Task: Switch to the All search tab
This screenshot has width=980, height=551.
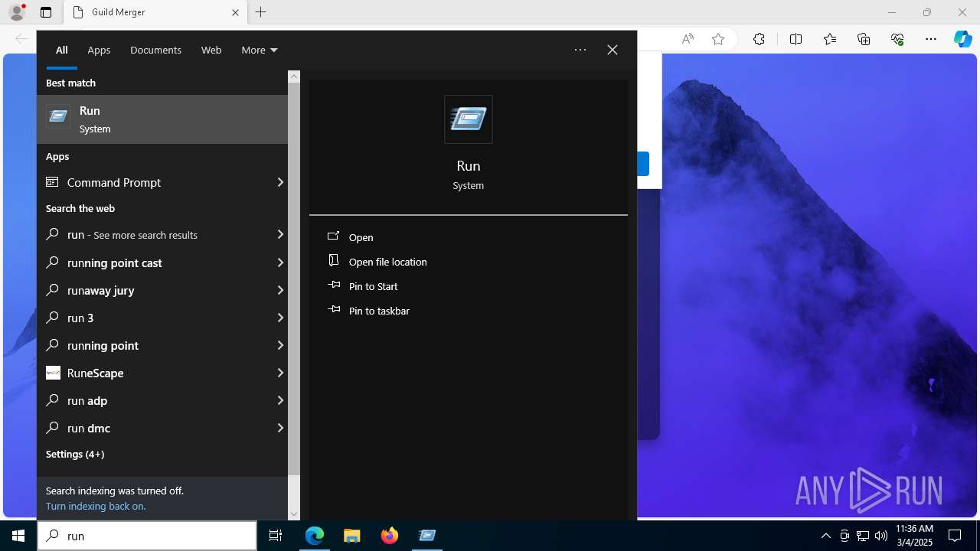Action: (61, 50)
